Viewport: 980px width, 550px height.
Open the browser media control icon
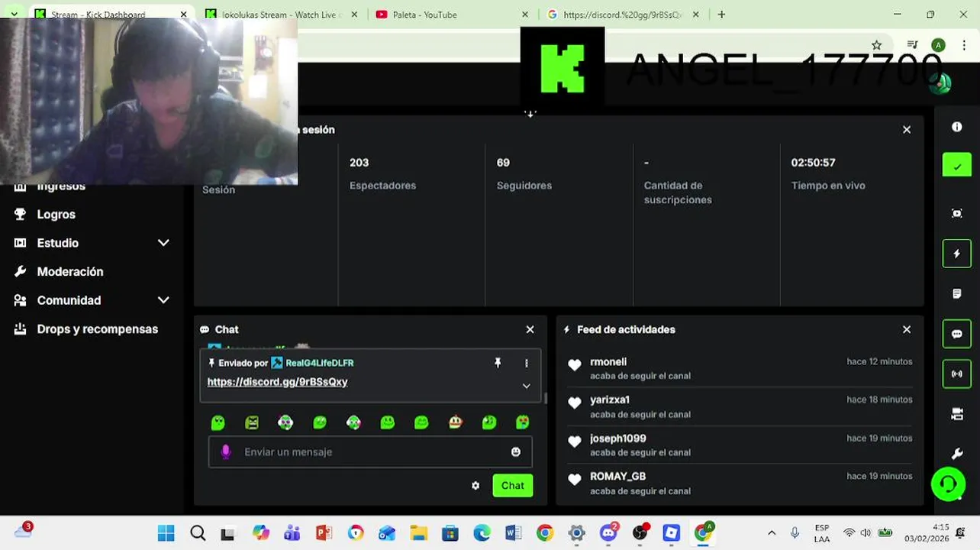tap(912, 45)
